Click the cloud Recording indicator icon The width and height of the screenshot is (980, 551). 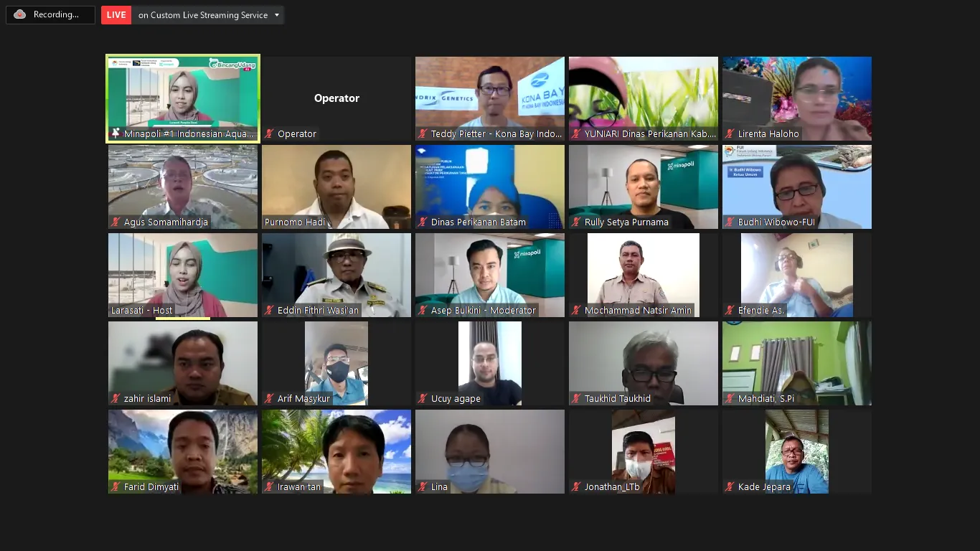click(x=20, y=14)
